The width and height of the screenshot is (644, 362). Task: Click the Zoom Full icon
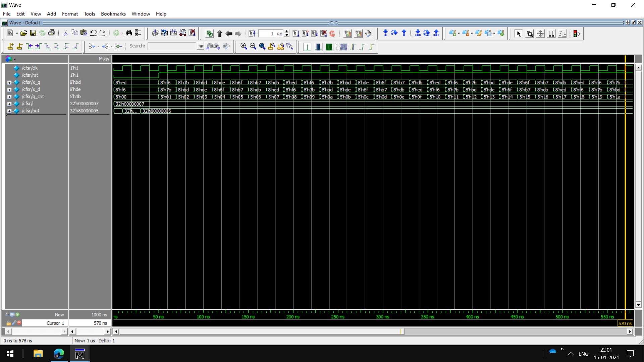(262, 47)
